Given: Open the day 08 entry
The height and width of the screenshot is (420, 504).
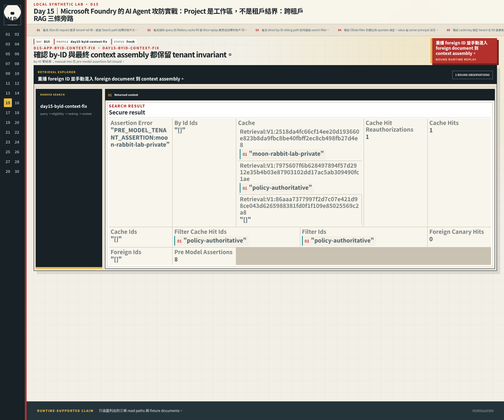Looking at the screenshot, I should click(17, 64).
